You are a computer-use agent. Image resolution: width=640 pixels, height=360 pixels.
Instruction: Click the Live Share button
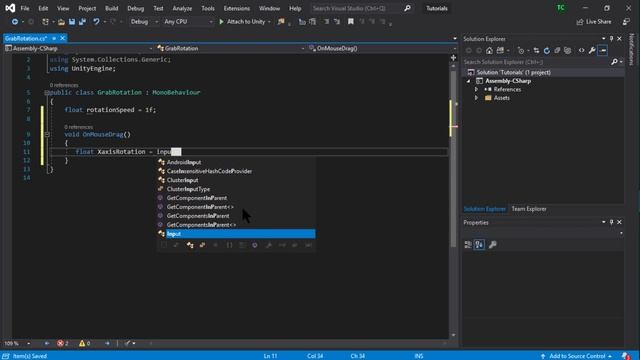594,22
